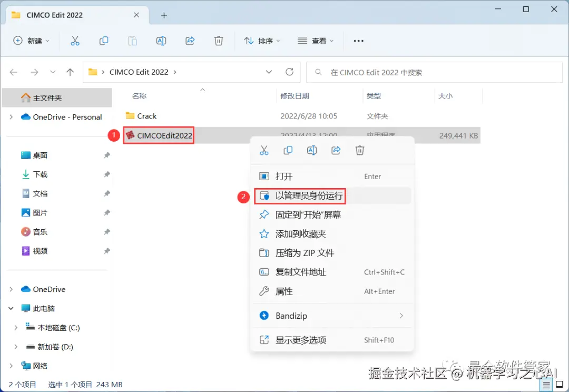Sort by the 名称 column header
Viewport: 569px width, 392px height.
click(139, 96)
